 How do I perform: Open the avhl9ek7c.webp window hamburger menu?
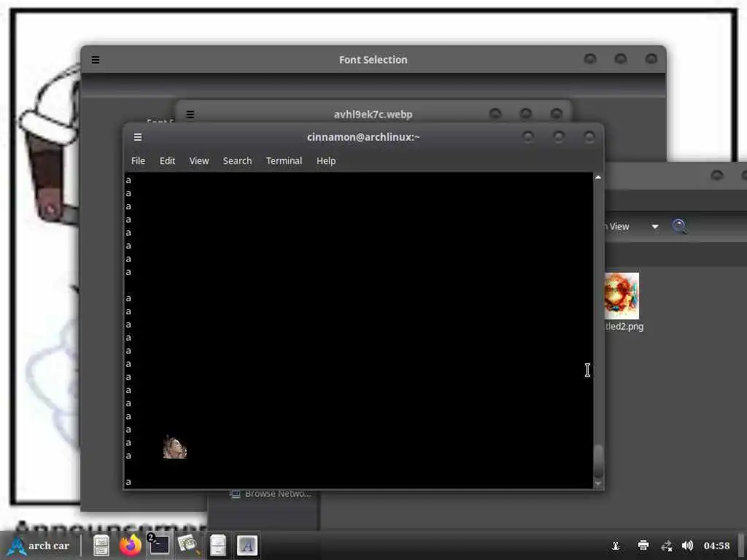[190, 114]
